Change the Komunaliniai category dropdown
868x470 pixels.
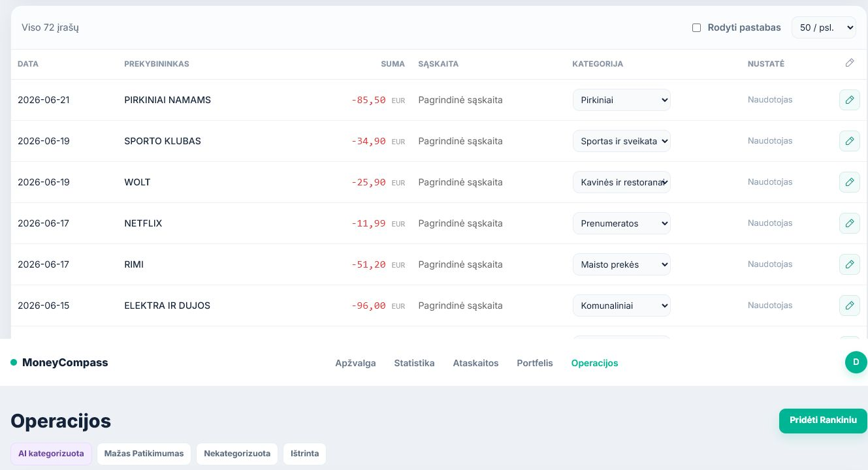point(622,305)
